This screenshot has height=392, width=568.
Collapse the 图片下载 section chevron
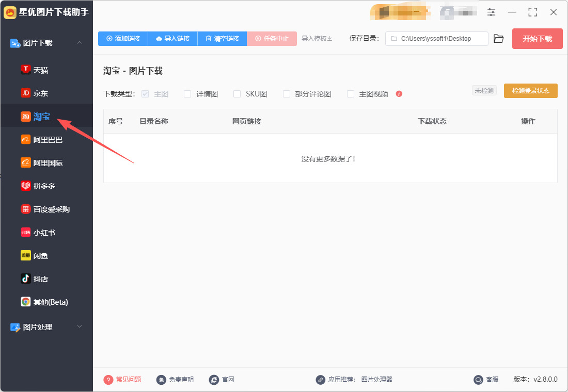pos(80,43)
